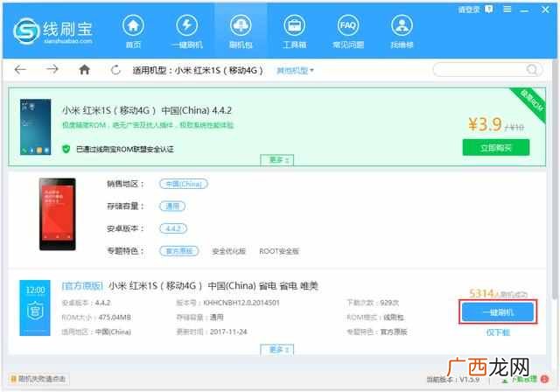The height and width of the screenshot is (392, 560).
Task: Click the 当前版本 V1.5.9 label
Action: (x=453, y=379)
